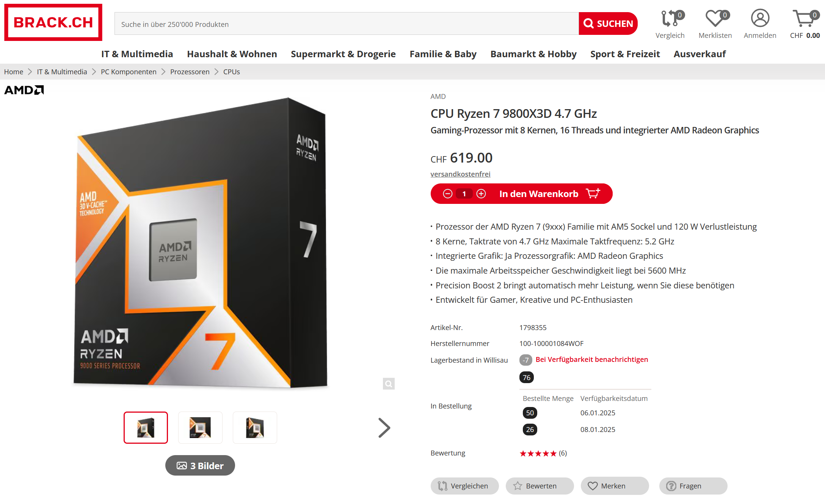The width and height of the screenshot is (825, 504).
Task: Open the Ausverkauf menu item
Action: tap(700, 54)
